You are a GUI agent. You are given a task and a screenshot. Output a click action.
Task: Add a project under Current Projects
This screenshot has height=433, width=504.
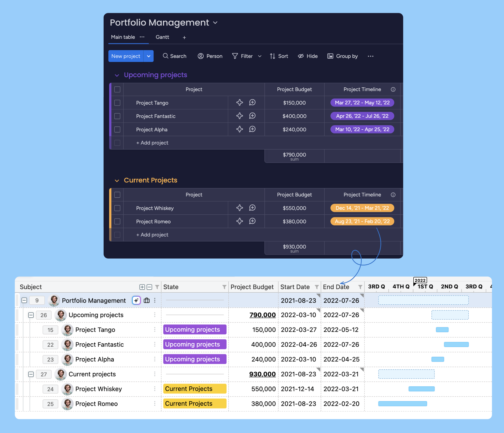click(x=152, y=235)
